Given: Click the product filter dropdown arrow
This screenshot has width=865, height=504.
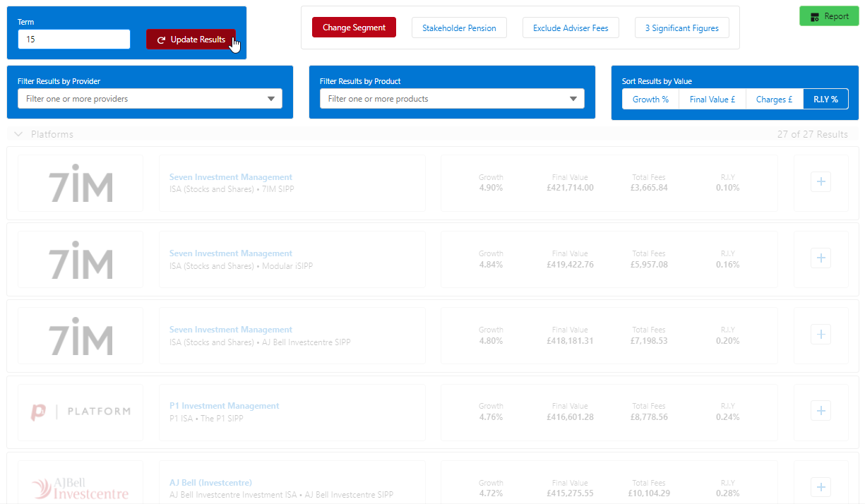Looking at the screenshot, I should (x=573, y=99).
